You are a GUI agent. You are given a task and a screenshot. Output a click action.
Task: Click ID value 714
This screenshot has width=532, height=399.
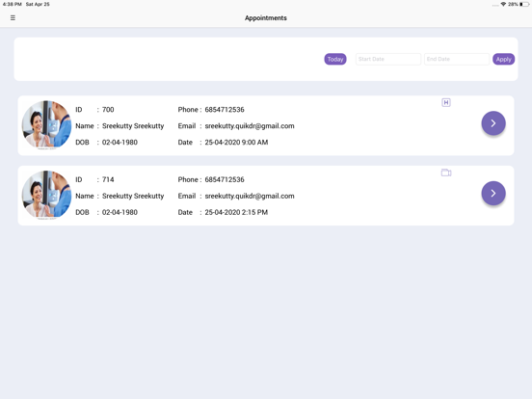[x=108, y=179]
